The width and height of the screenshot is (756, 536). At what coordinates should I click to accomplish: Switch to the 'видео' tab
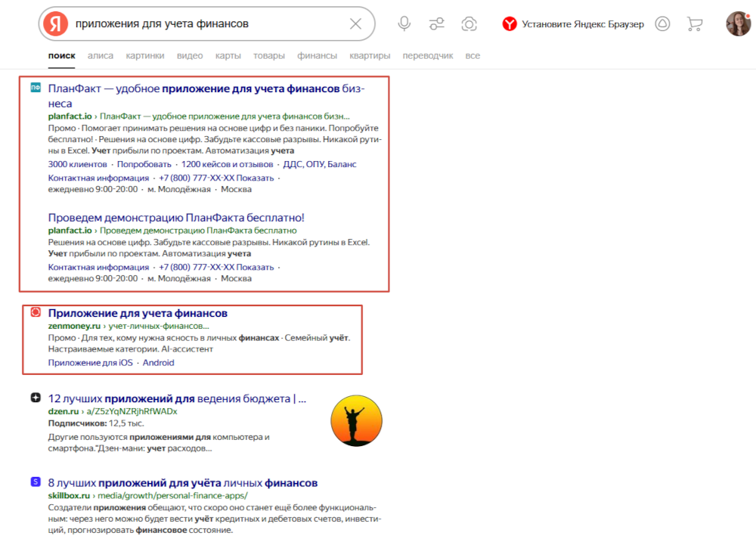click(x=190, y=55)
